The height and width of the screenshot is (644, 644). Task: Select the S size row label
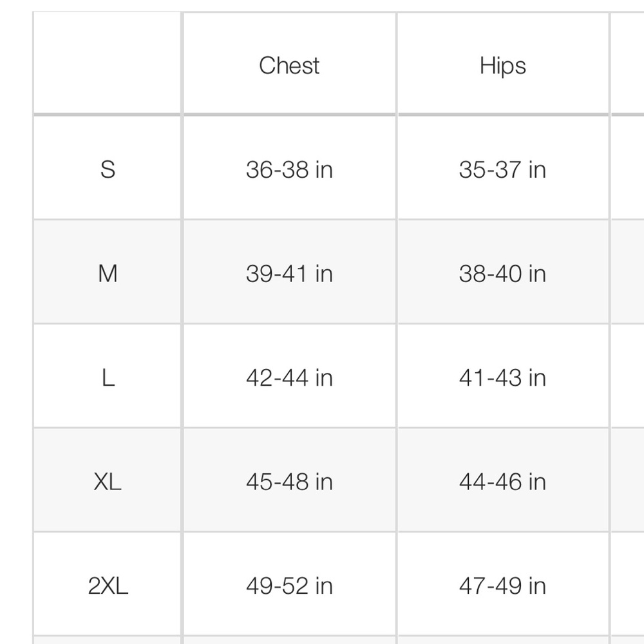[107, 168]
